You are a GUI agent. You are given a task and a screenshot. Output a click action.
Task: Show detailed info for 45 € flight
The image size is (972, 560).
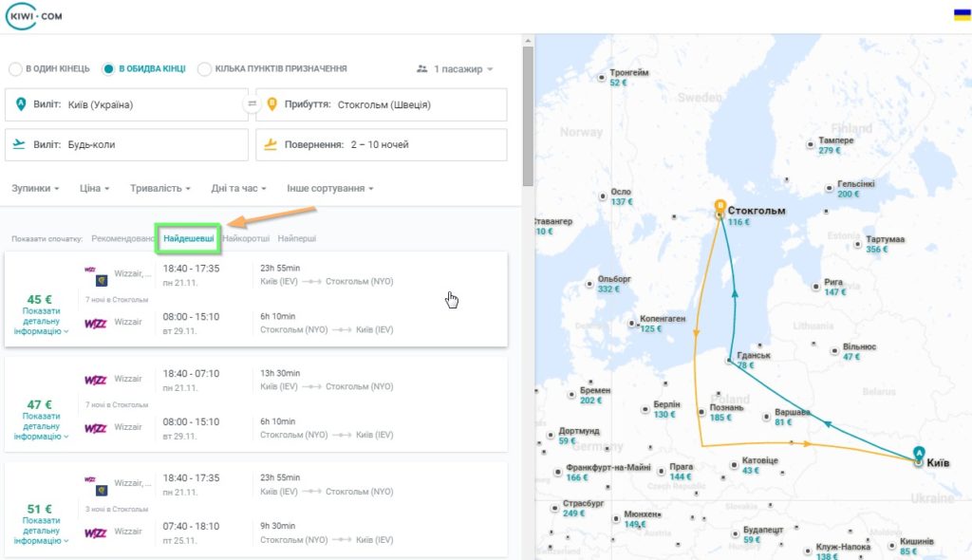pos(41,321)
